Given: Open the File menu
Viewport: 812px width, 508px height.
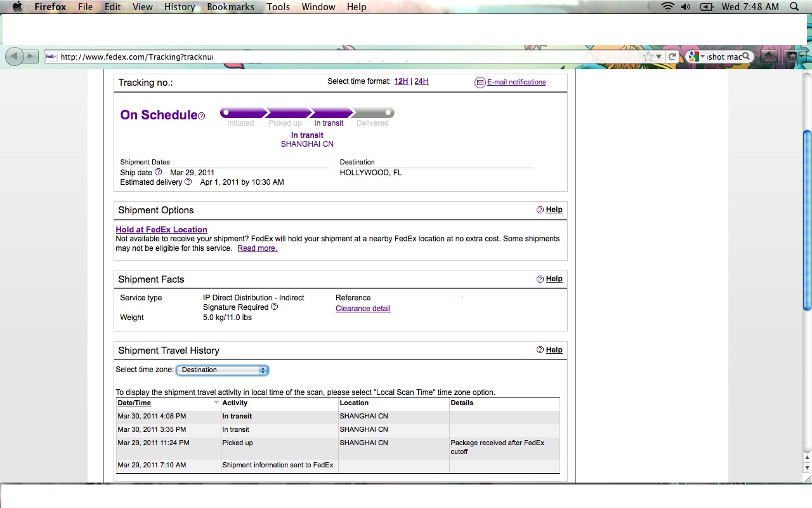Looking at the screenshot, I should tap(85, 7).
